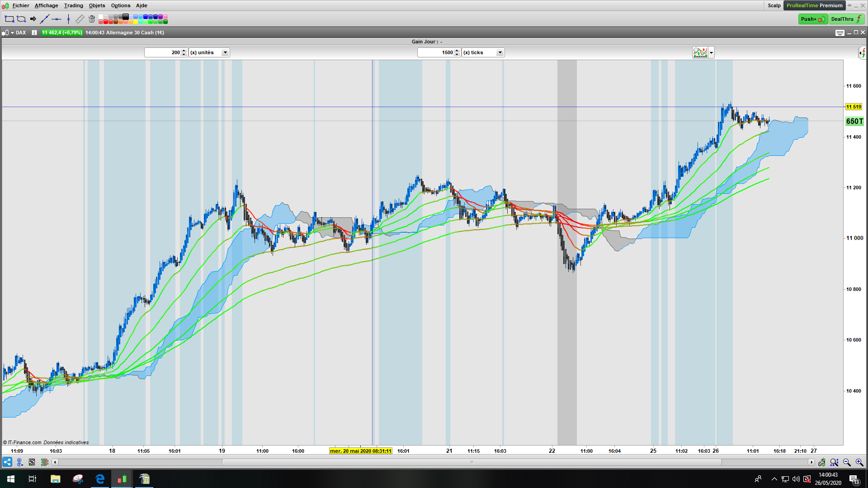This screenshot has width=868, height=488.
Task: Open the Trading menu
Action: point(73,5)
